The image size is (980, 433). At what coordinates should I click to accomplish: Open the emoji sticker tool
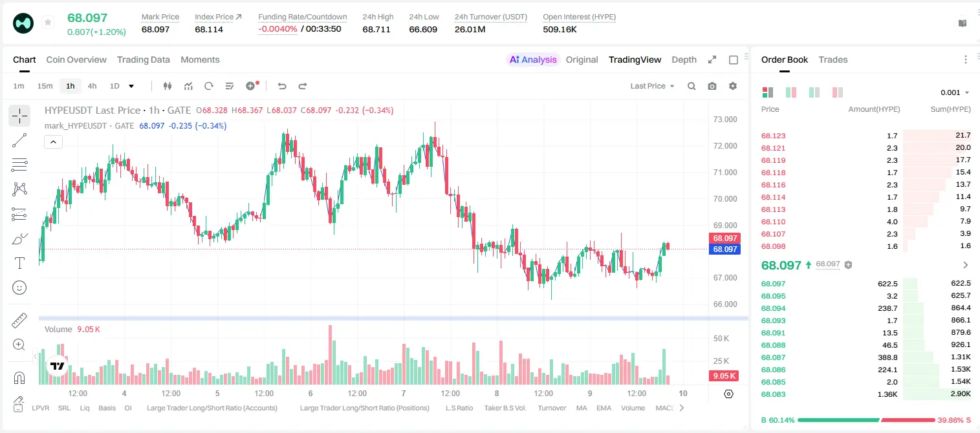click(x=19, y=288)
